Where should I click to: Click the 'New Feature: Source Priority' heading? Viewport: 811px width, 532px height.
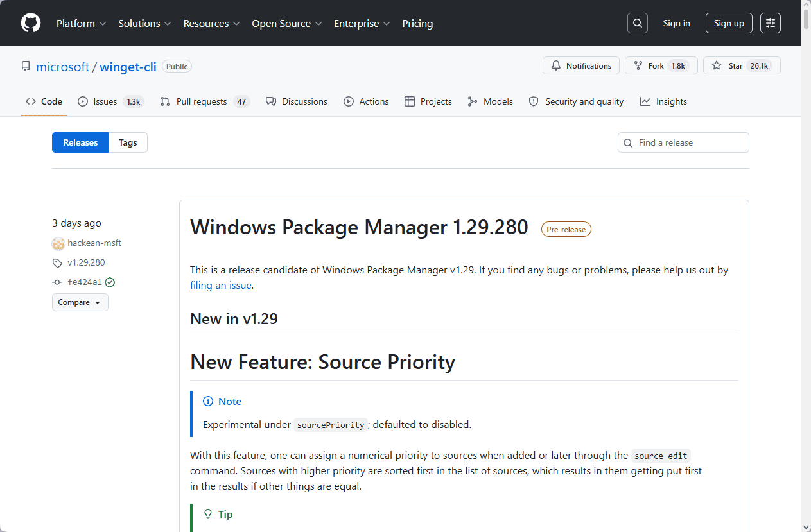point(322,362)
